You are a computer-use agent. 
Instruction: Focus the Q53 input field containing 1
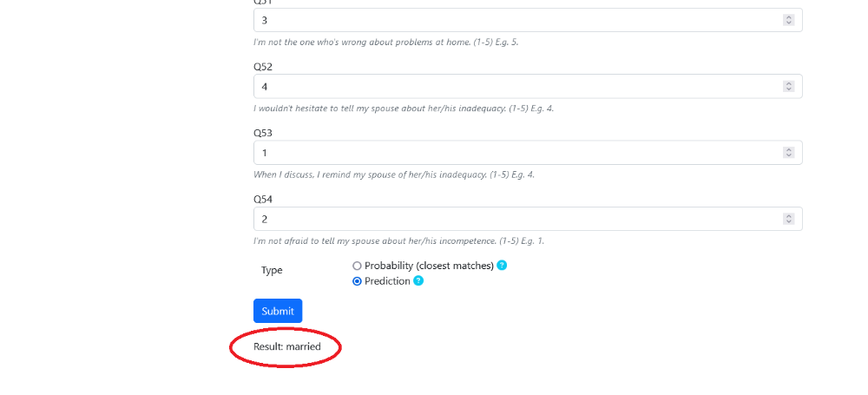pos(528,152)
